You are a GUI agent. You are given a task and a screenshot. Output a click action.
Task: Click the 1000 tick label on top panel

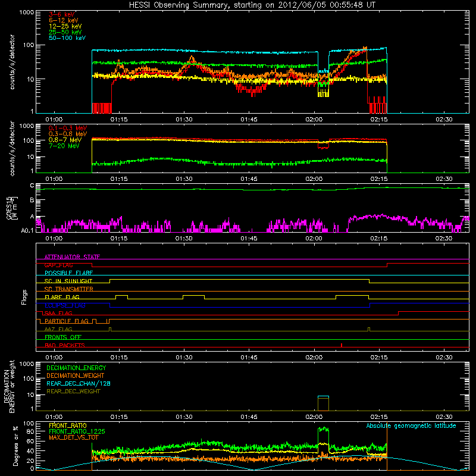pos(27,12)
